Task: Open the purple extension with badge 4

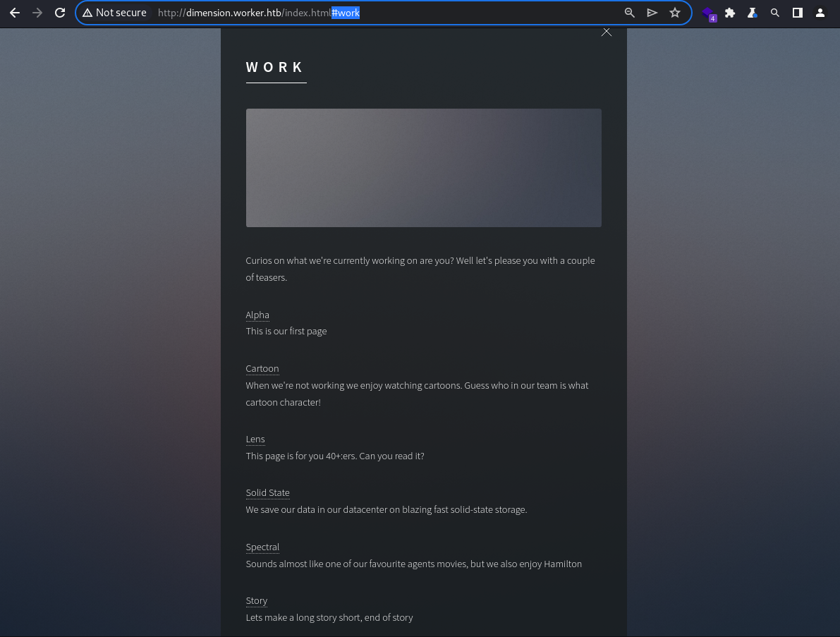Action: 709,13
